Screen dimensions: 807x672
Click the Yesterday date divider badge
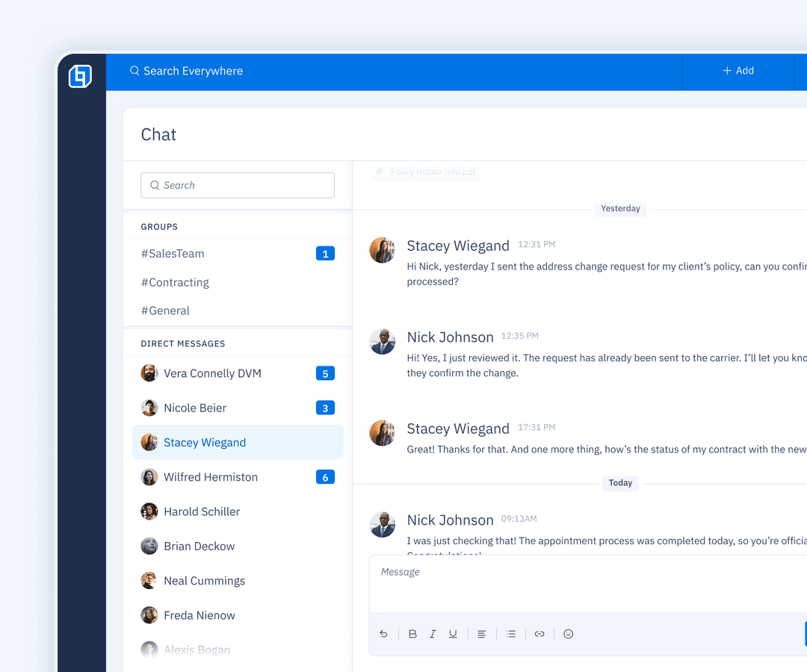point(620,208)
